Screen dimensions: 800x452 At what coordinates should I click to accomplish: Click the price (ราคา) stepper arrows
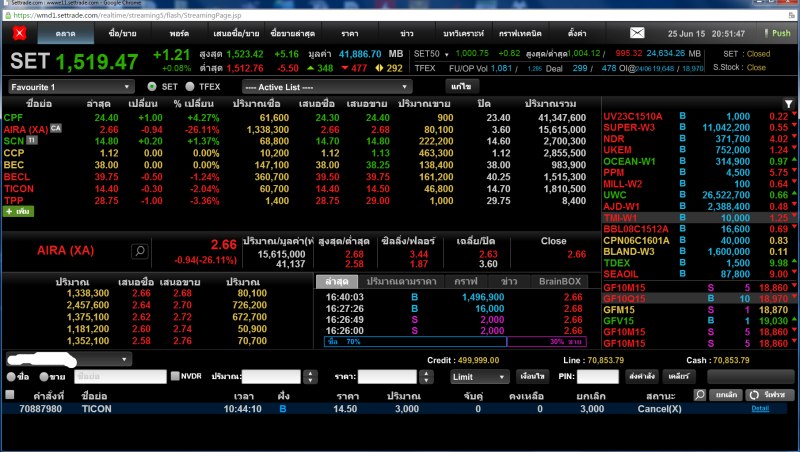tap(426, 377)
